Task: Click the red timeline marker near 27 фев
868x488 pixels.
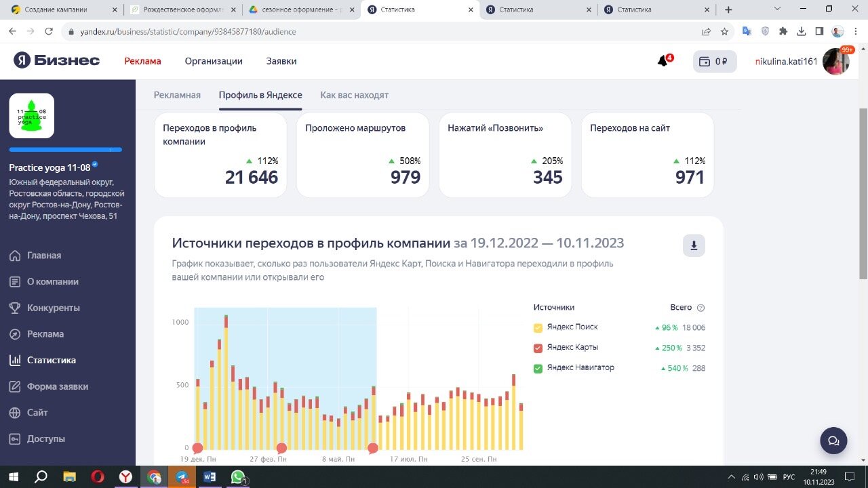Action: (281, 448)
